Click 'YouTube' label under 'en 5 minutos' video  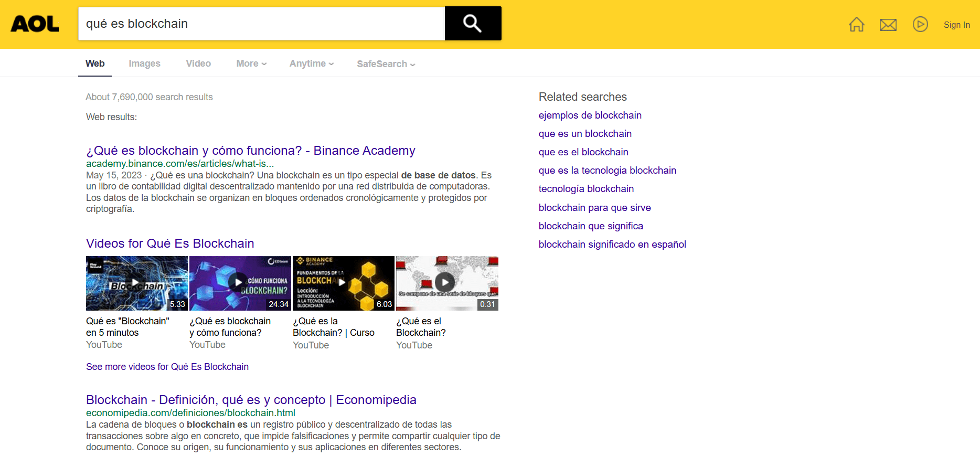pos(104,345)
